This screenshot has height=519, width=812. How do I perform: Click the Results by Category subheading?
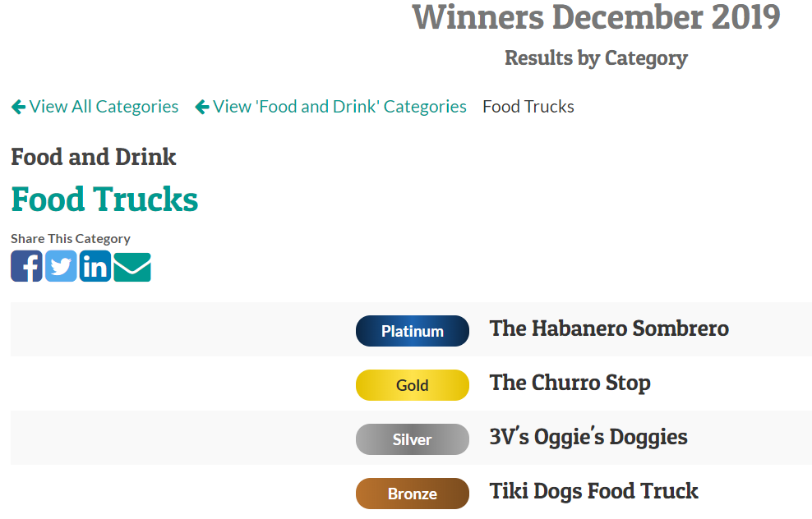(596, 58)
